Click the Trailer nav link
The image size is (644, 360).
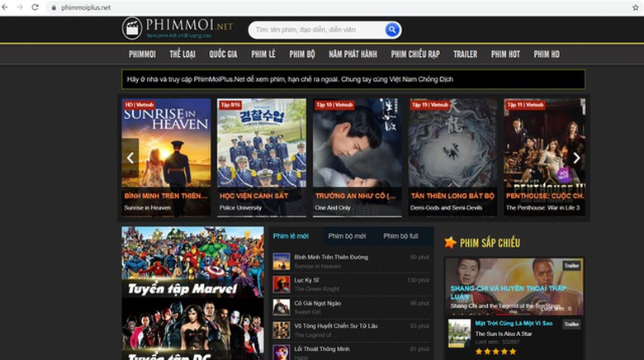click(x=465, y=54)
